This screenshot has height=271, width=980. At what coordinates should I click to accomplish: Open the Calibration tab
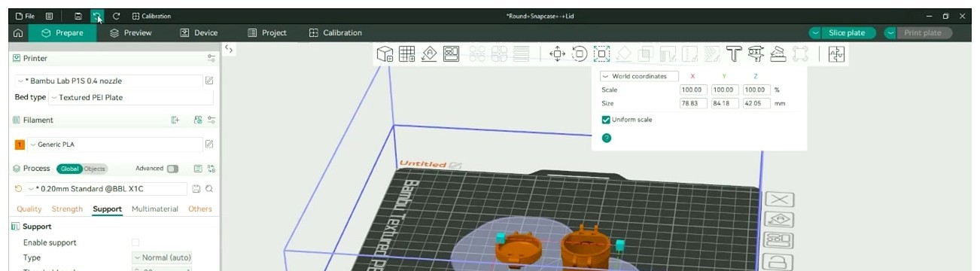point(336,33)
